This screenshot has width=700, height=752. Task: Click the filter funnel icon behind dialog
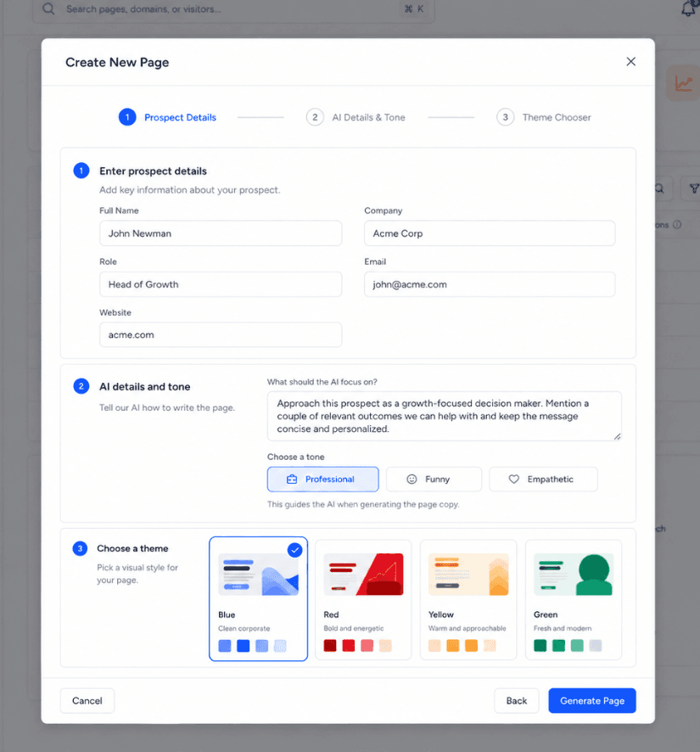tap(694, 189)
